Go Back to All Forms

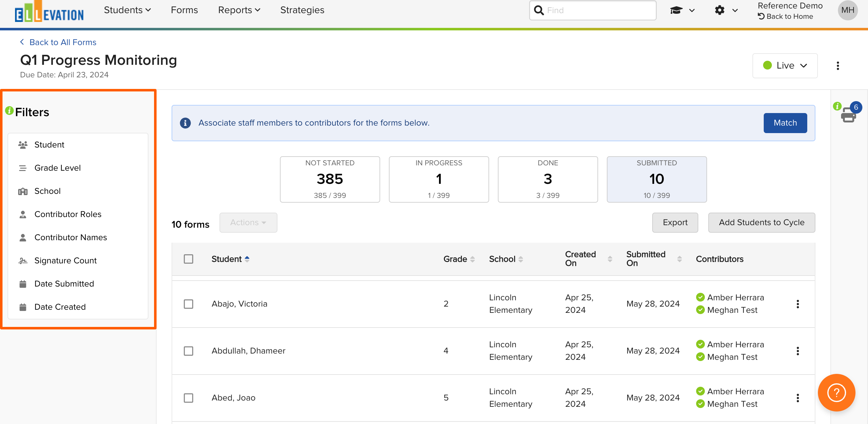pos(58,42)
